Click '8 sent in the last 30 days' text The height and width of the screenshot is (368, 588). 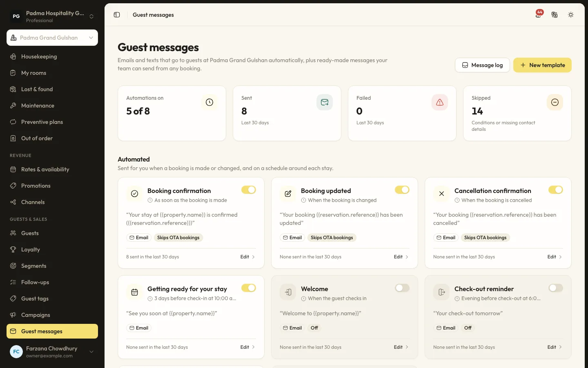153,257
